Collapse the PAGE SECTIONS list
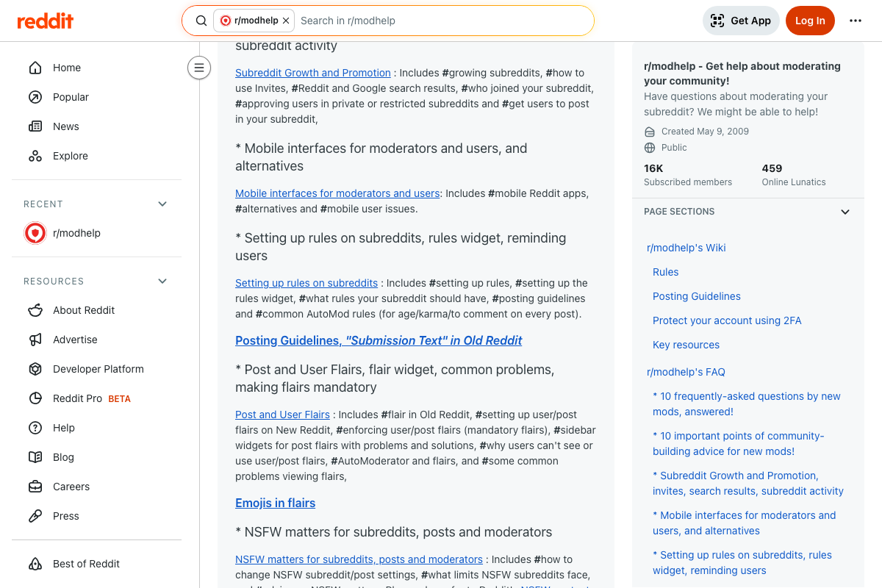 [845, 212]
